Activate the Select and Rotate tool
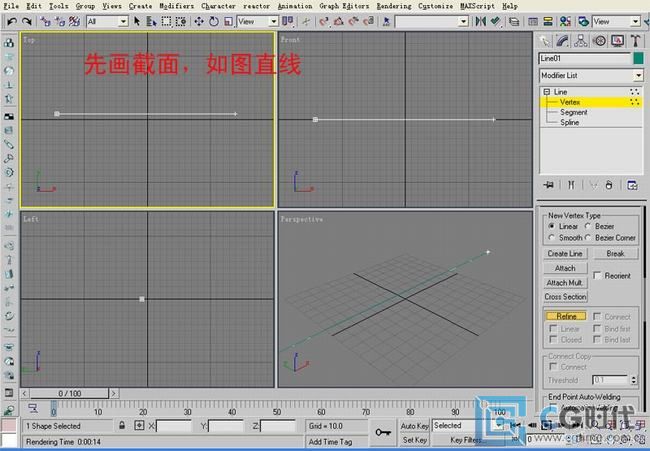The image size is (650, 451). [214, 21]
